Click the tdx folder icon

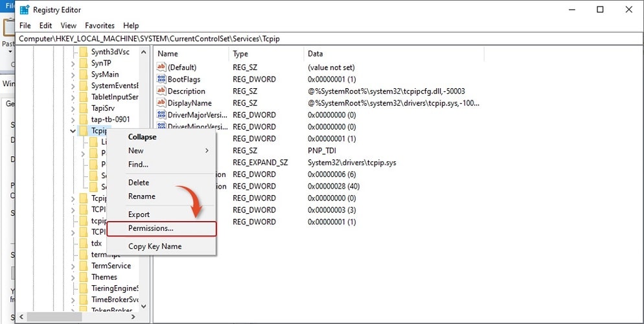point(84,243)
